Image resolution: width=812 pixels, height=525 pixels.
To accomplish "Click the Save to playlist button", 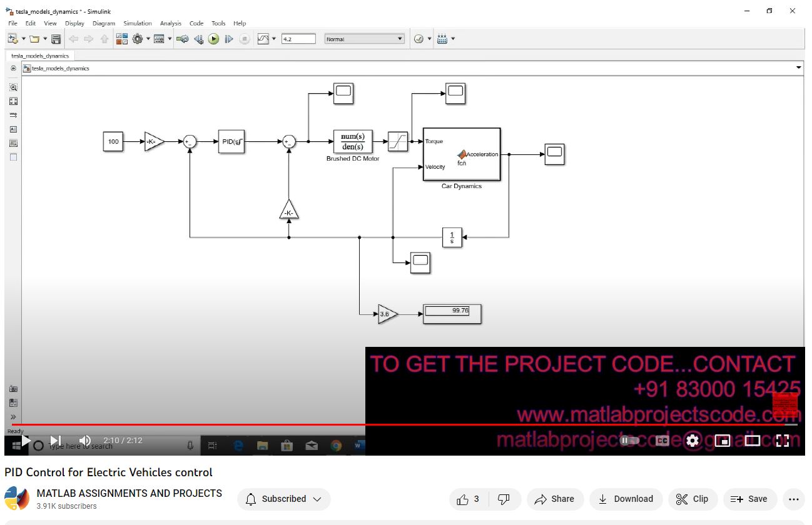I will (x=749, y=499).
